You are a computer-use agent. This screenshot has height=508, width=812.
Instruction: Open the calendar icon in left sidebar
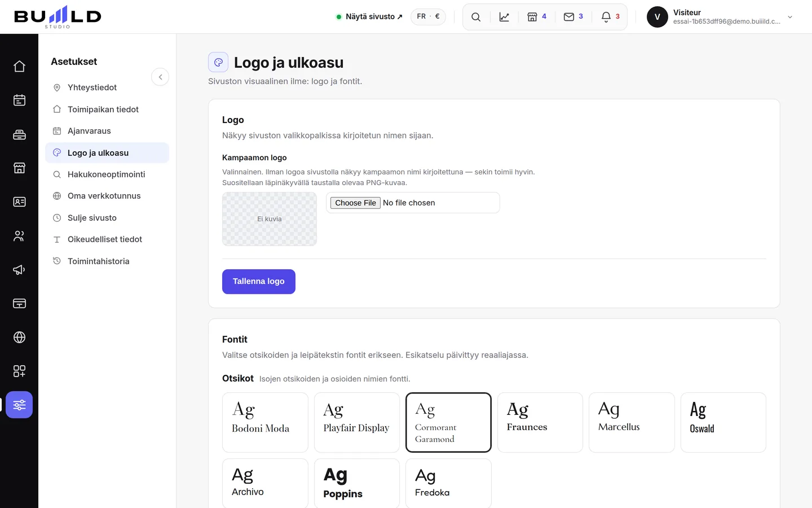[x=19, y=100]
